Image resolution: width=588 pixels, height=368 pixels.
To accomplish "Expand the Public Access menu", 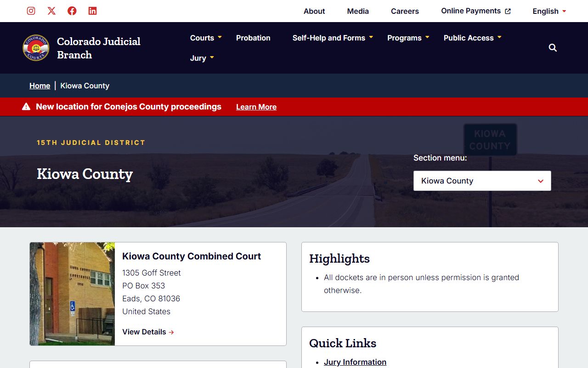I will click(472, 38).
